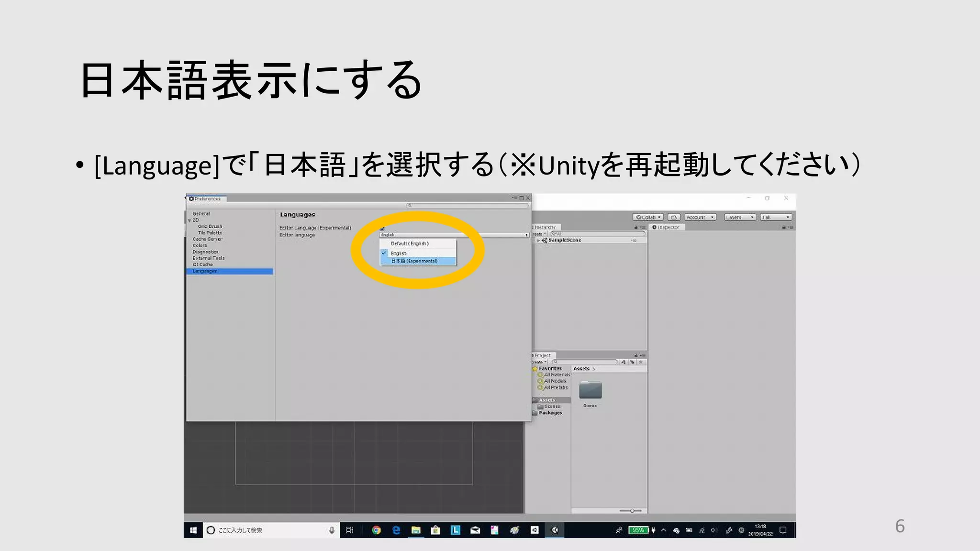Click Search by Label icon in Project
980x551 pixels.
[x=633, y=362]
